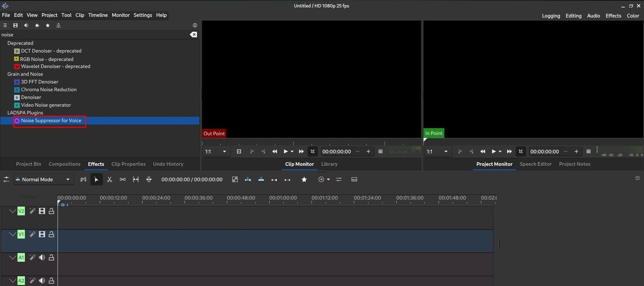
Task: Switch to the Effects workspace layout
Action: 613,16
